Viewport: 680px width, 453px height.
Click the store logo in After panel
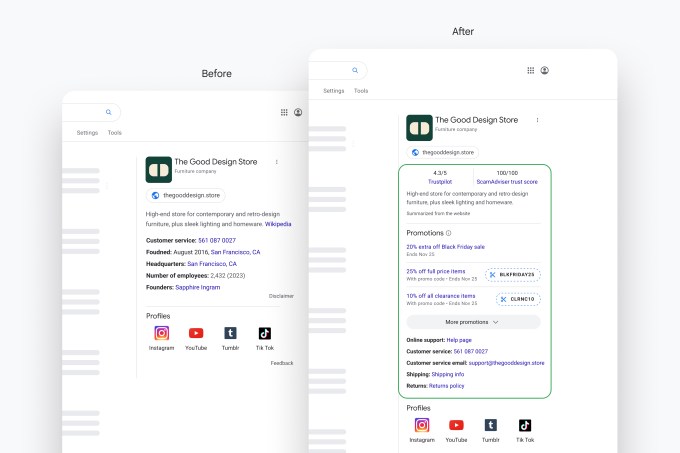(x=419, y=128)
